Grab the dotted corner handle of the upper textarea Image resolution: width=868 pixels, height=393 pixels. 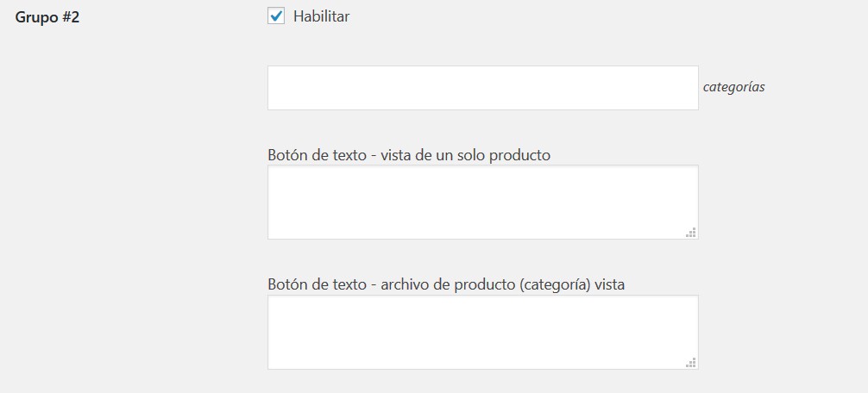tap(691, 232)
